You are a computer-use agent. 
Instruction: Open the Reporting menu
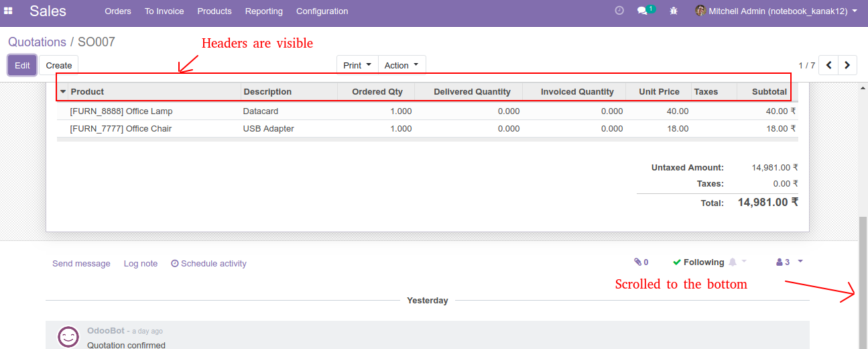(264, 11)
